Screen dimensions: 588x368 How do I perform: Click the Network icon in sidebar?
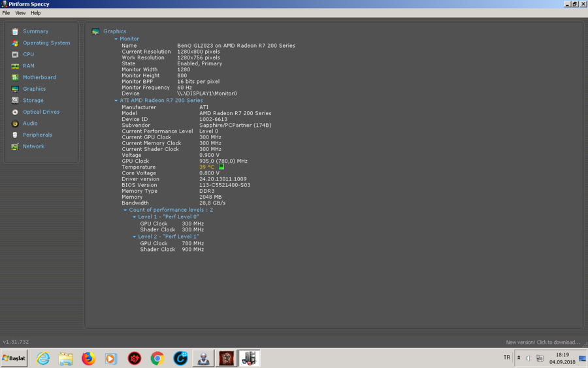[15, 146]
